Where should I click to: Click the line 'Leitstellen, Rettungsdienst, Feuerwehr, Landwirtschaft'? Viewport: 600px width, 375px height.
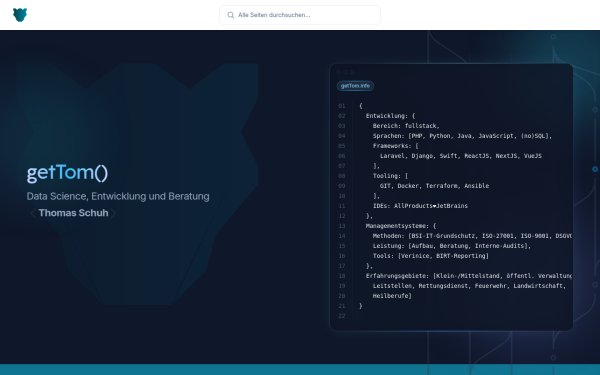(469, 286)
